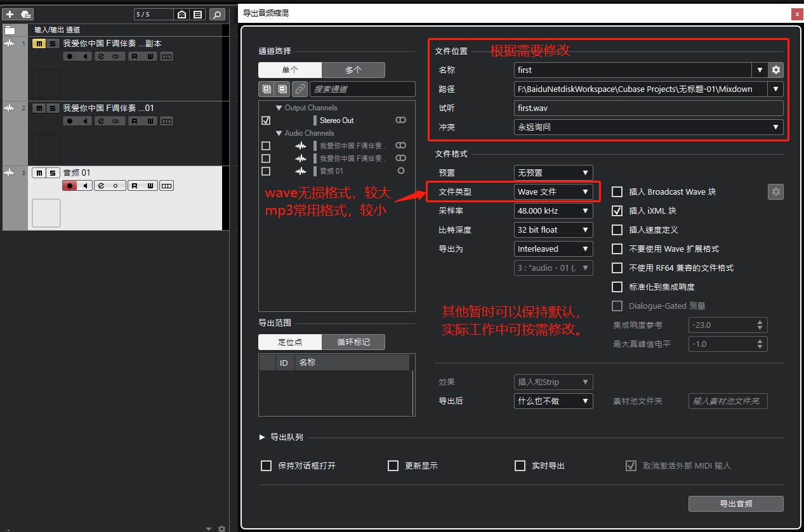The height and width of the screenshot is (532, 804).
Task: Enable 实时导出 checkbox
Action: [x=520, y=466]
